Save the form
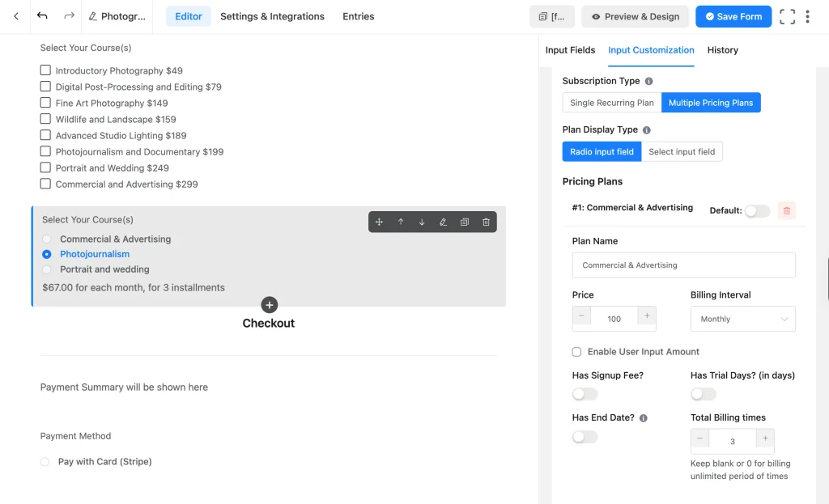The width and height of the screenshot is (829, 504). (x=733, y=16)
